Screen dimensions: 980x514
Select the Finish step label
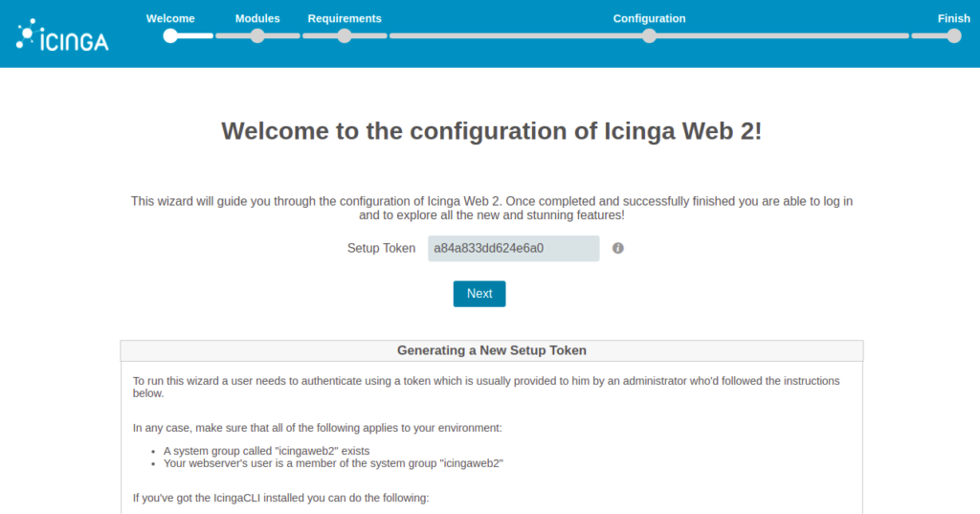954,19
